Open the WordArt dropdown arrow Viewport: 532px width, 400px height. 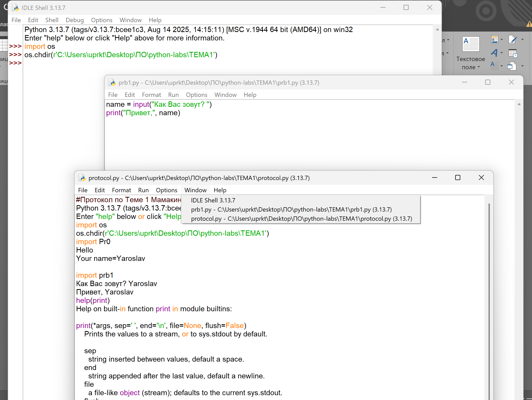[502, 53]
